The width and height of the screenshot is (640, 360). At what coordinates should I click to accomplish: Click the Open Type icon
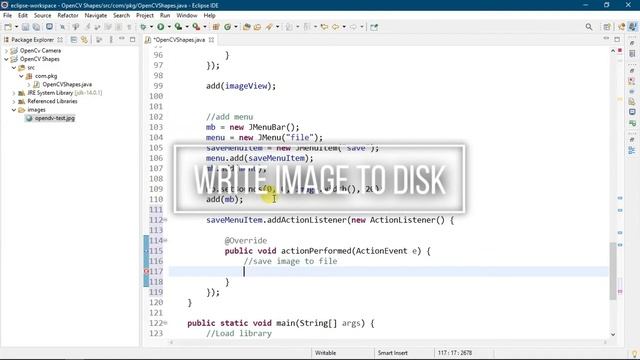(247, 27)
